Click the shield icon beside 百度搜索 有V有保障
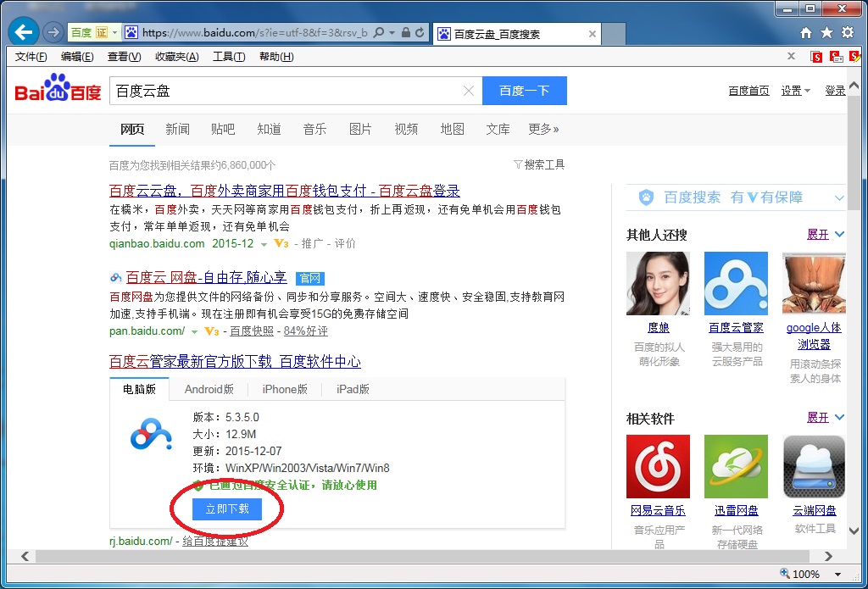This screenshot has height=589, width=868. [646, 197]
